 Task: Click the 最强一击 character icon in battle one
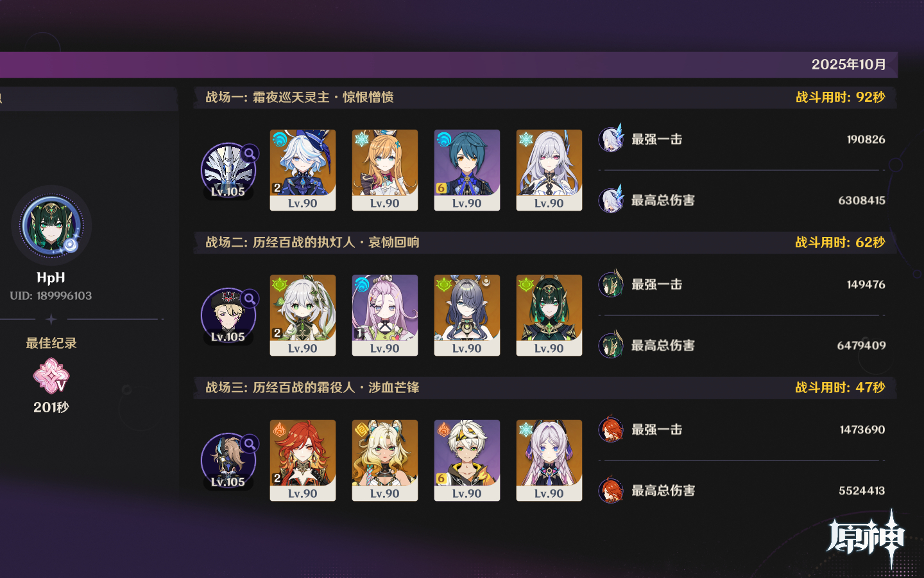click(611, 139)
